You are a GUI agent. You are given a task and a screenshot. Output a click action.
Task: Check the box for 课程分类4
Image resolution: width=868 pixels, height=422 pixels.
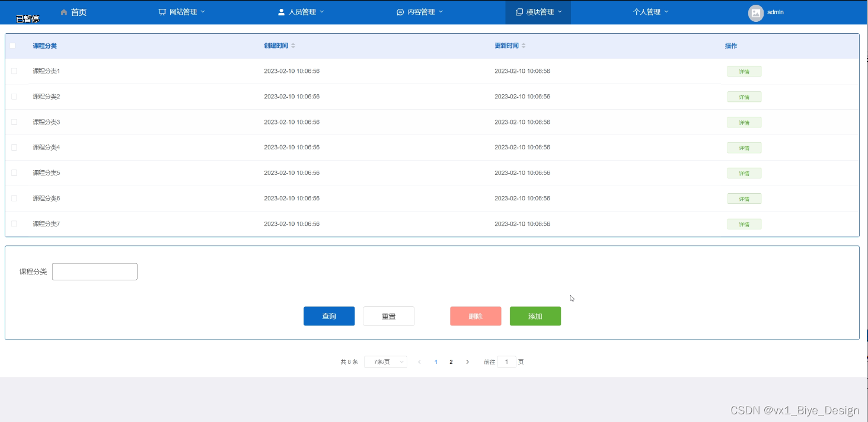click(14, 147)
